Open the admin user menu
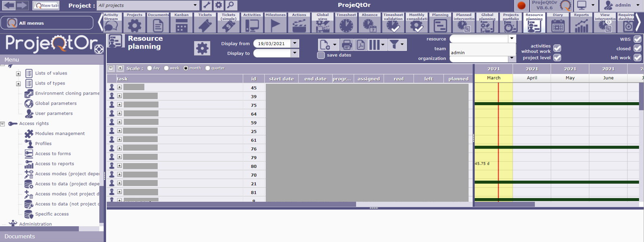The height and width of the screenshot is (242, 644). coord(621,5)
